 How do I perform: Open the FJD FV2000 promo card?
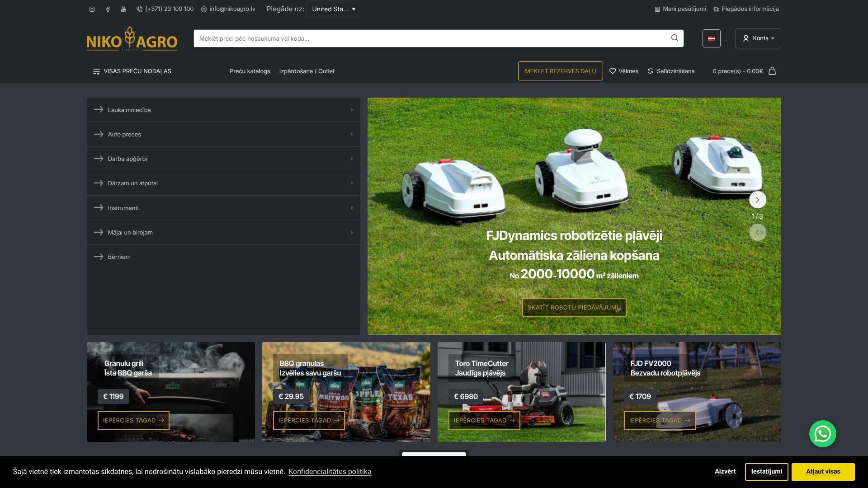coord(697,392)
